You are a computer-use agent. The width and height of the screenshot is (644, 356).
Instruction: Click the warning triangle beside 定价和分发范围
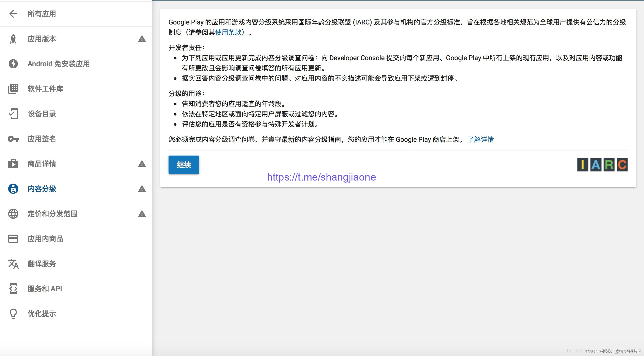[x=142, y=214]
